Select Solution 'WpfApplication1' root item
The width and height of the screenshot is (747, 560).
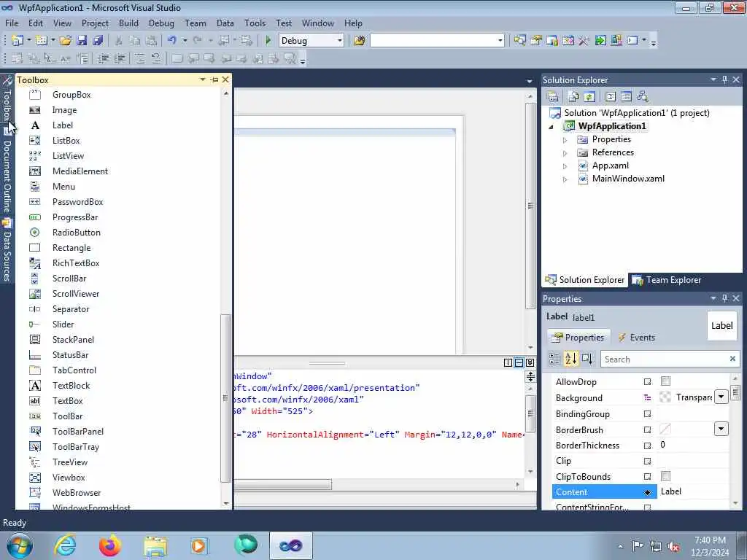pyautogui.click(x=636, y=113)
